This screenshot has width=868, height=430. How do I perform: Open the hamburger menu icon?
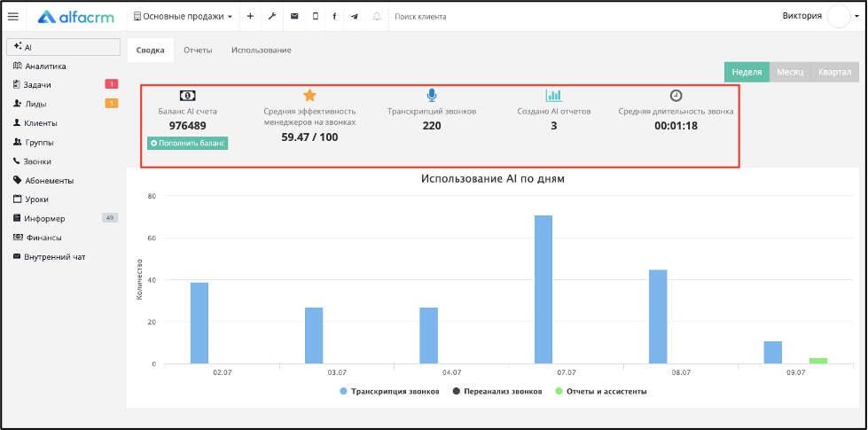(13, 17)
